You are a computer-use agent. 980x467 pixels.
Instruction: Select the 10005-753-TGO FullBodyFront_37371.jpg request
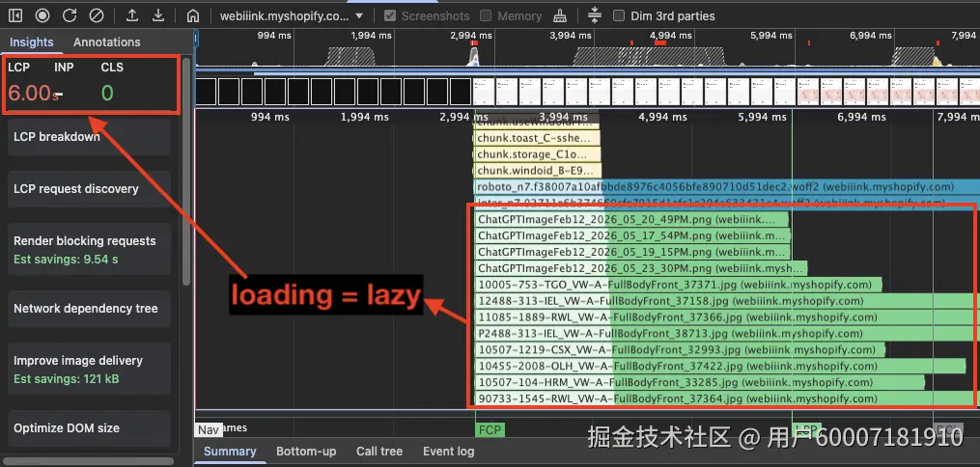pos(678,285)
